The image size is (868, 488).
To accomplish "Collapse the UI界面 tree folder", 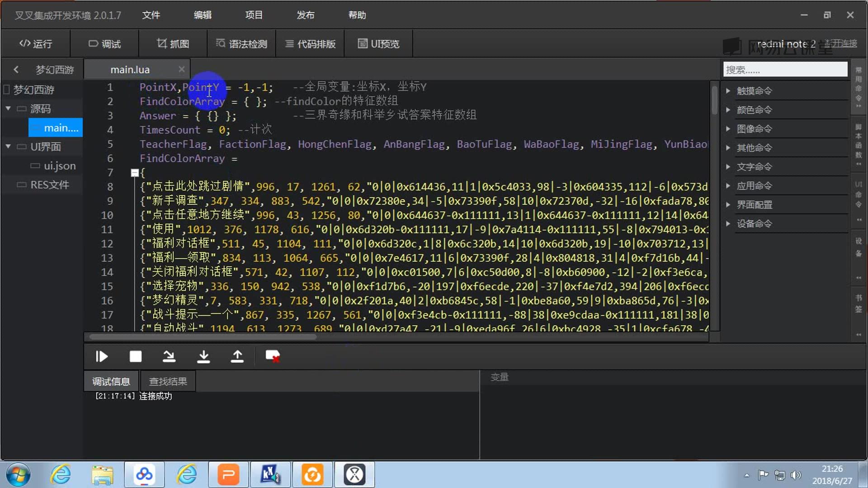I will 8,146.
